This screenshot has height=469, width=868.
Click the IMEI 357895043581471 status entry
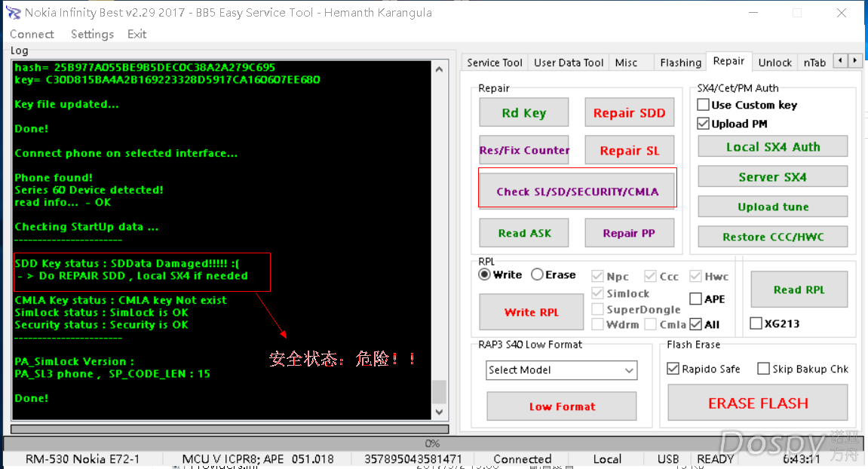coord(413,459)
